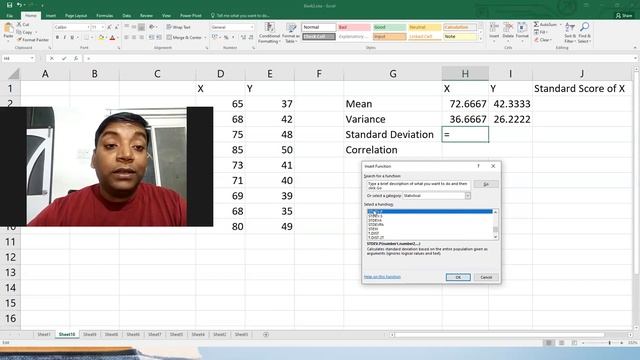This screenshot has width=640, height=360.
Task: Open the font size dropdown
Action: 102,27
